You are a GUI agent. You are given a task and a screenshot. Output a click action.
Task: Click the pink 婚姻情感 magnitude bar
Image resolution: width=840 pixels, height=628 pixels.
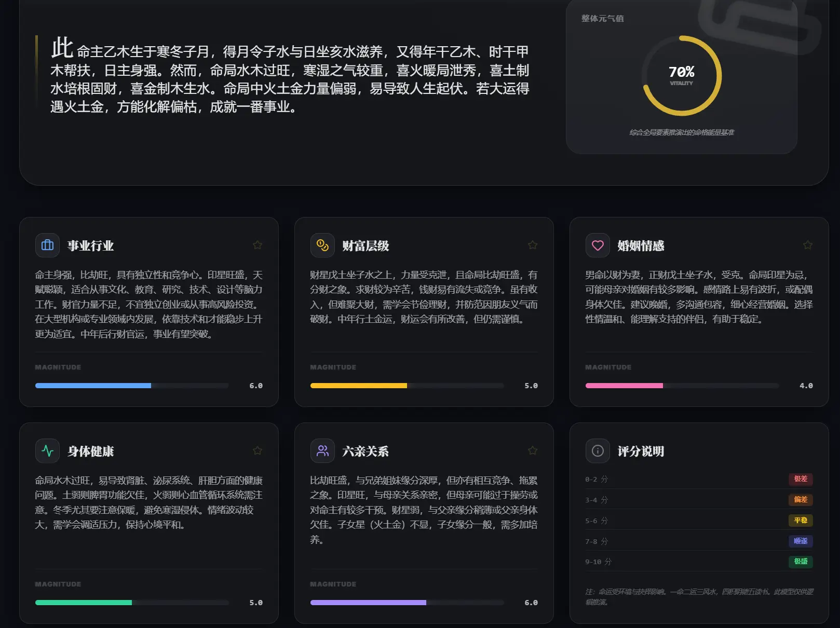tap(624, 386)
